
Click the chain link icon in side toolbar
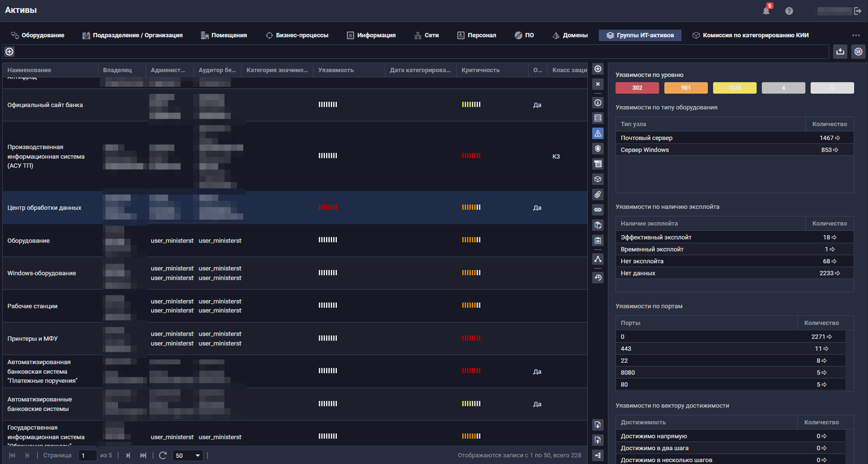coord(598,210)
